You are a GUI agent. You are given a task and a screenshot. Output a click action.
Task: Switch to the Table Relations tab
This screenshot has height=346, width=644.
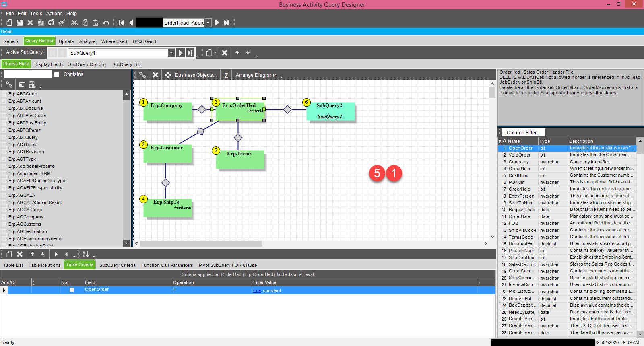tap(45, 265)
